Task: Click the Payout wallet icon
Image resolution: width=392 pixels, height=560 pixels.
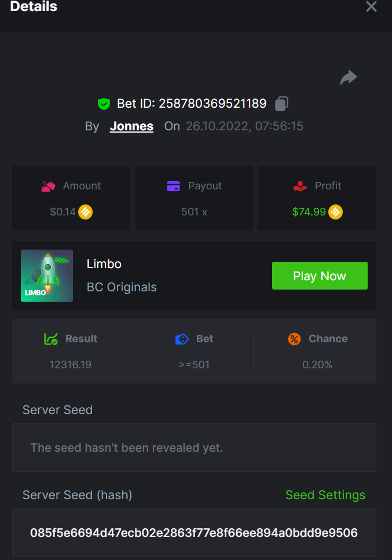Action: (173, 186)
